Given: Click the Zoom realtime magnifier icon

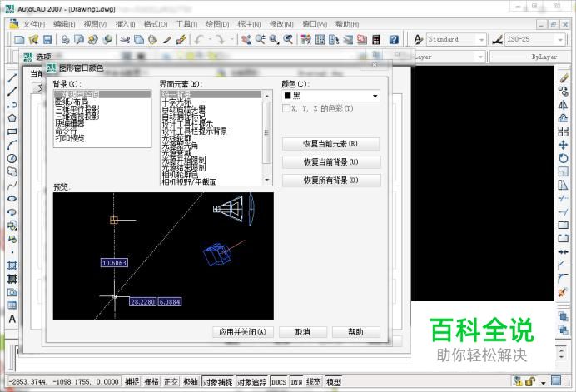Looking at the screenshot, I should (261, 39).
